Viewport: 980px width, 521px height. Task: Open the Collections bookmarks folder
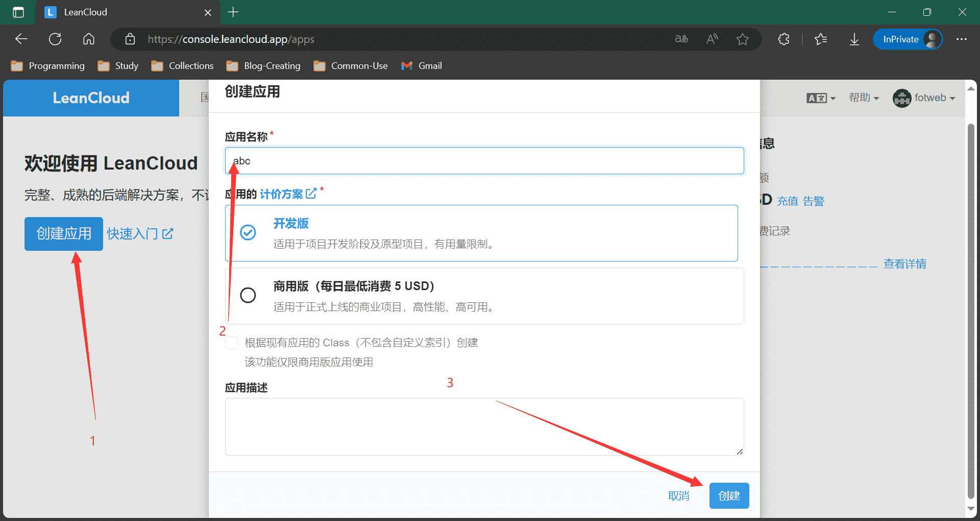182,66
